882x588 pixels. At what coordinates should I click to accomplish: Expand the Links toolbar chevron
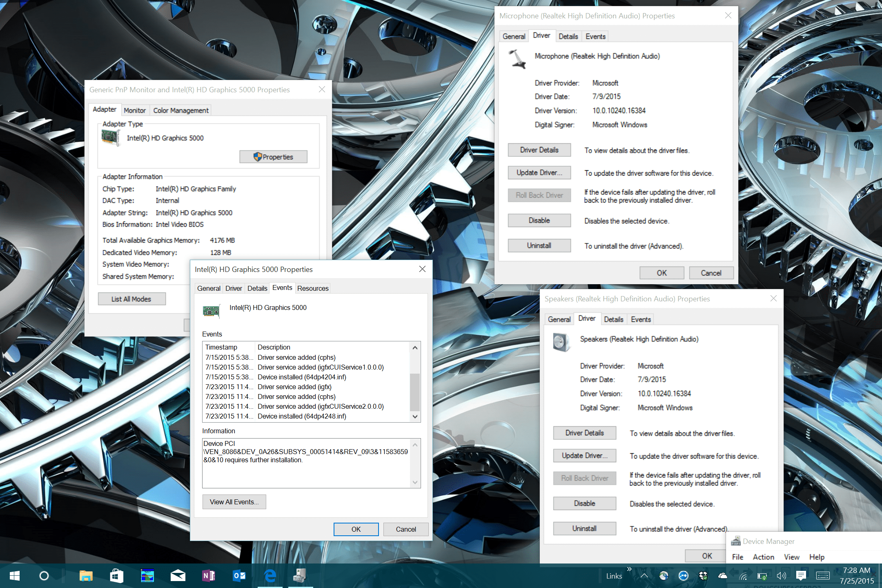629,569
